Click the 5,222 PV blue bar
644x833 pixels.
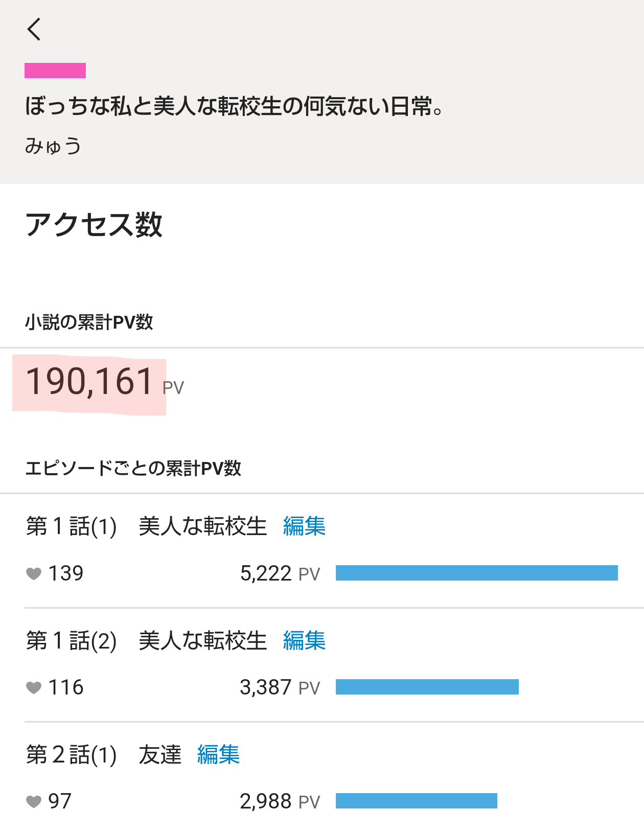pos(476,573)
